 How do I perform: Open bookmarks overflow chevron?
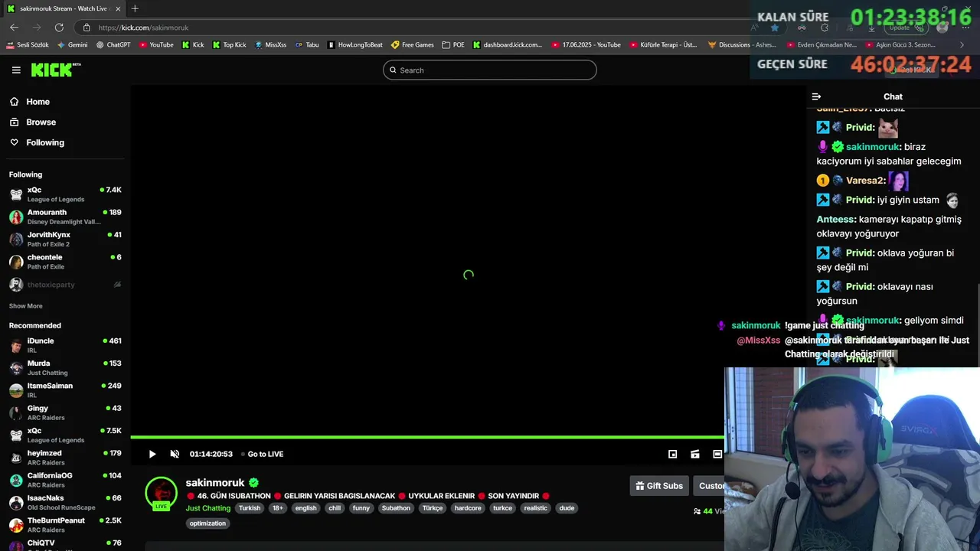962,44
